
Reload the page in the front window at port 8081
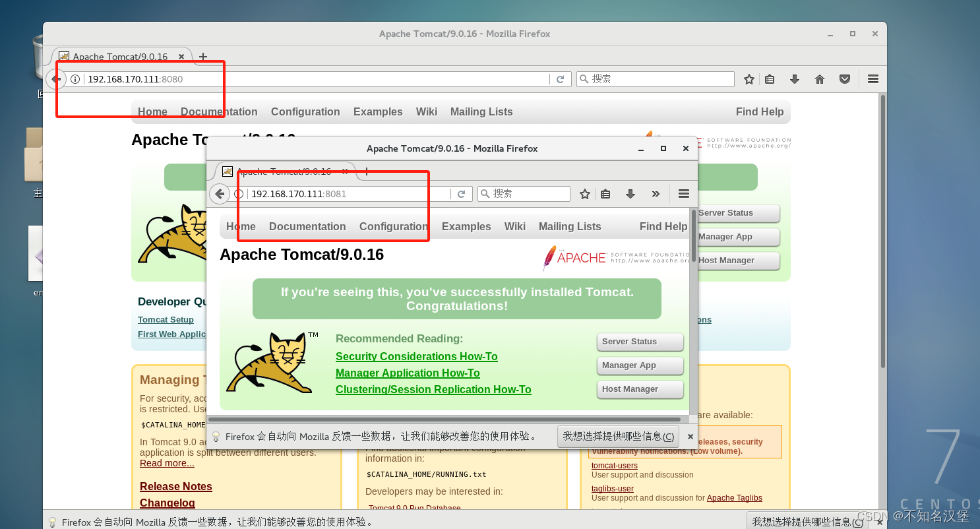pos(461,194)
